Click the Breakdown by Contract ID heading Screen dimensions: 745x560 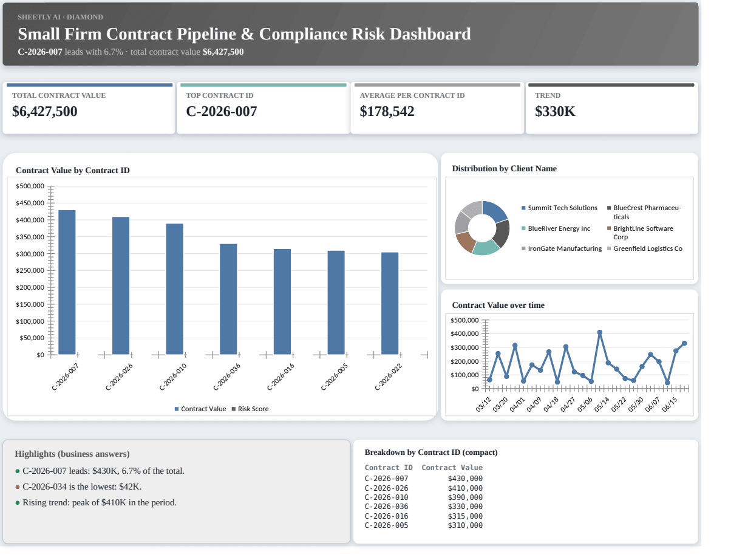click(x=431, y=452)
